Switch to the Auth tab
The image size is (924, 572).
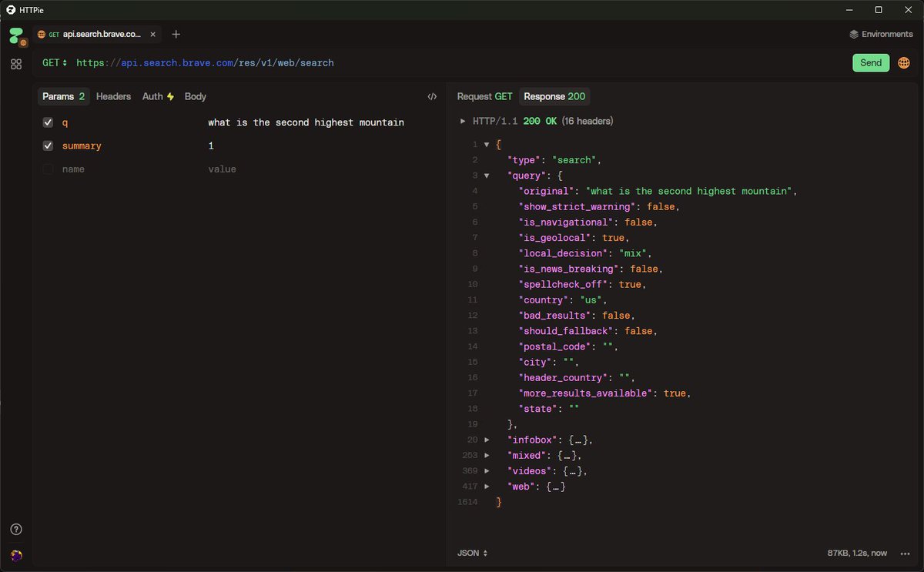pos(158,96)
